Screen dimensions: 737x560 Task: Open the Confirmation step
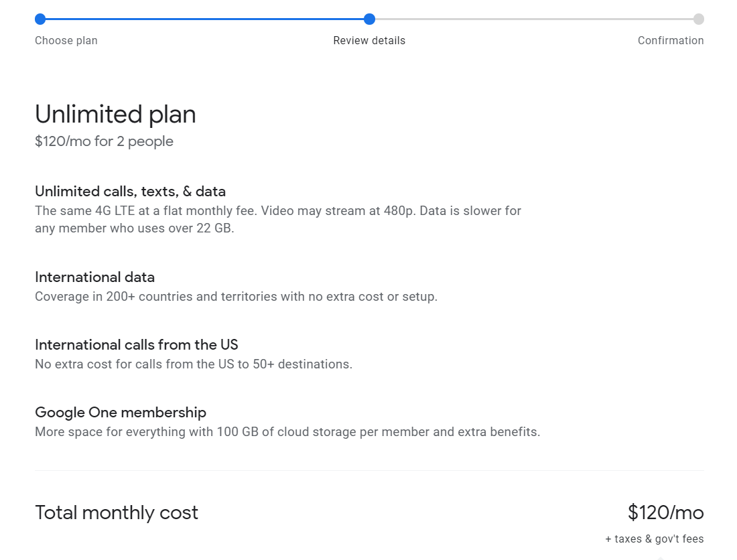[671, 40]
